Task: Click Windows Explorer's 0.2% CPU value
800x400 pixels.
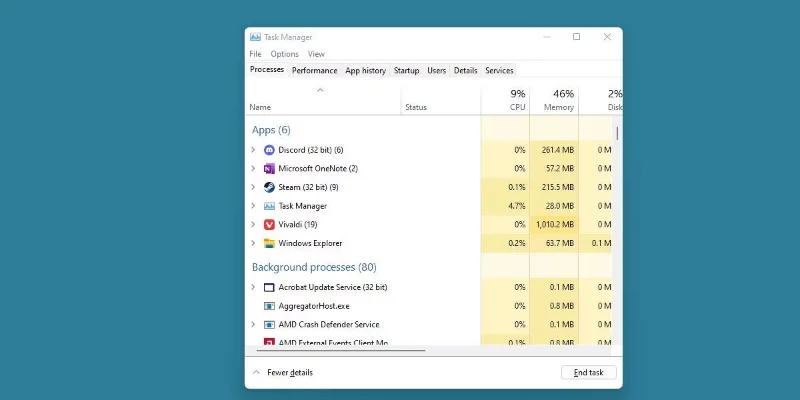Action: point(517,243)
